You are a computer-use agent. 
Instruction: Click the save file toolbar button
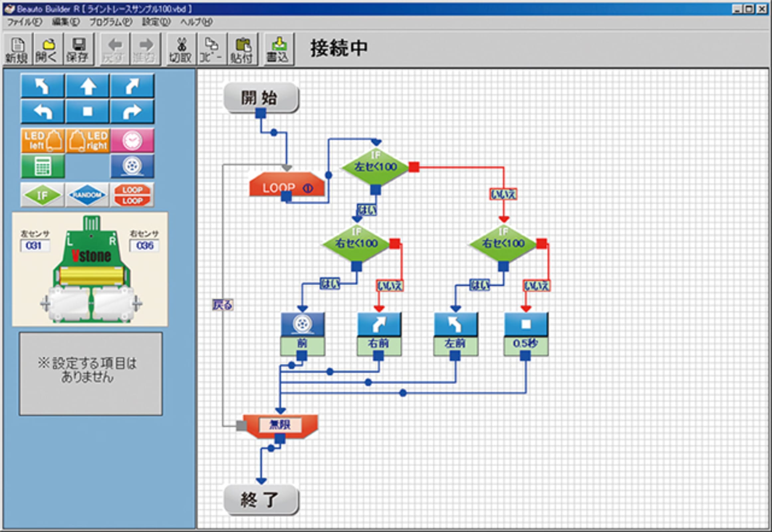click(78, 50)
